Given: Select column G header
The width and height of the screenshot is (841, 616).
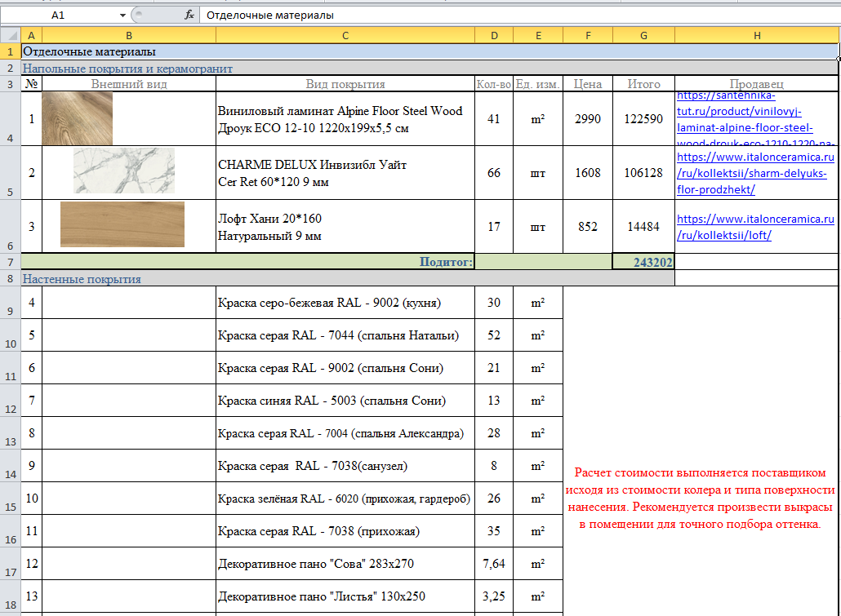Looking at the screenshot, I should tap(643, 35).
